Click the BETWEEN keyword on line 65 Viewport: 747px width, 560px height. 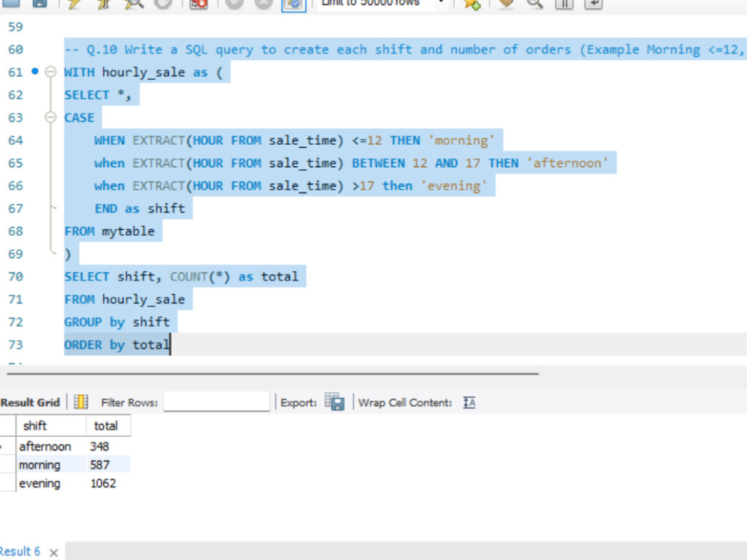point(378,164)
